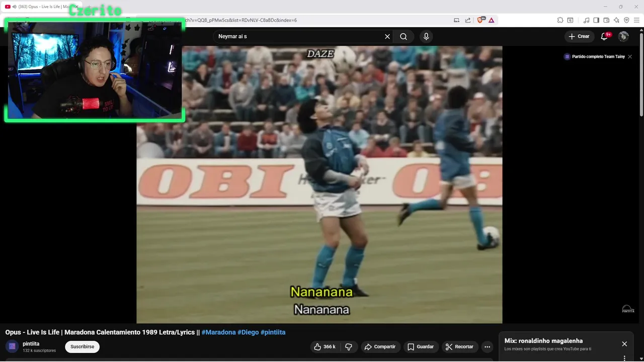Image resolution: width=644 pixels, height=362 pixels.
Task: Open Brave Leo AI sparkle icon
Action: tap(616, 20)
